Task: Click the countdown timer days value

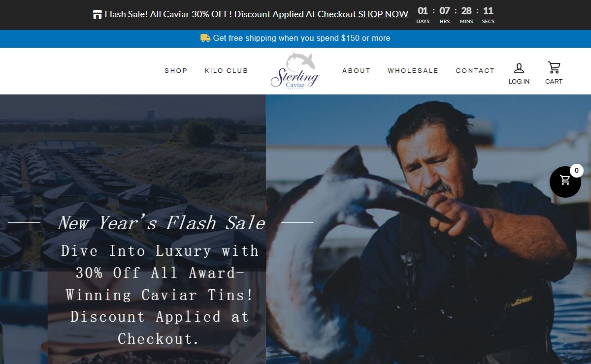Action: [423, 11]
